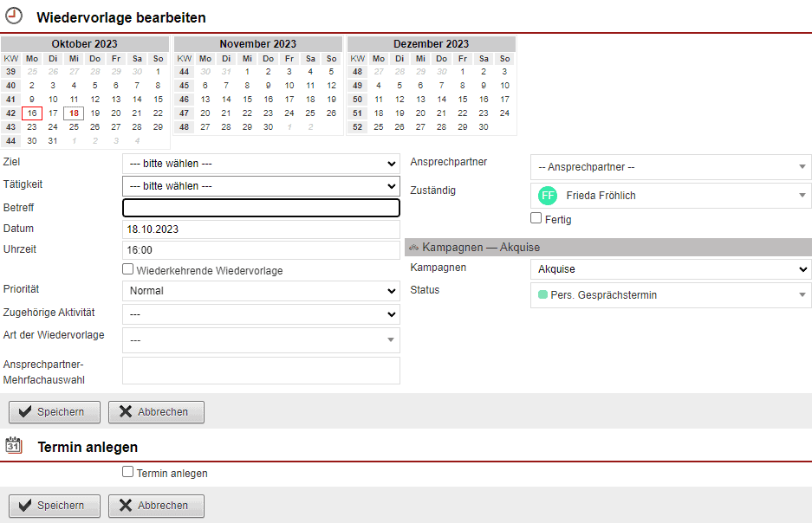Open the Priorität dropdown showing Normal
This screenshot has width=812, height=523.
pyautogui.click(x=261, y=291)
